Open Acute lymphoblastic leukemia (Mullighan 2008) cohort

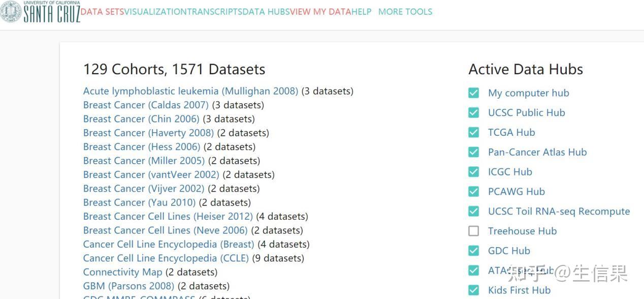click(x=190, y=91)
